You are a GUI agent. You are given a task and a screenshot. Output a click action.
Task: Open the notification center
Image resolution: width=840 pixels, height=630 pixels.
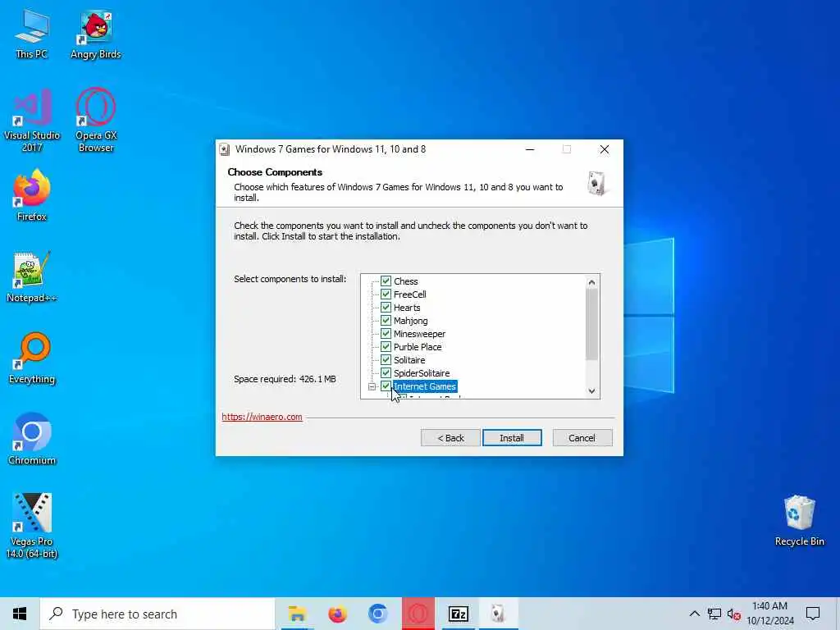[813, 614]
